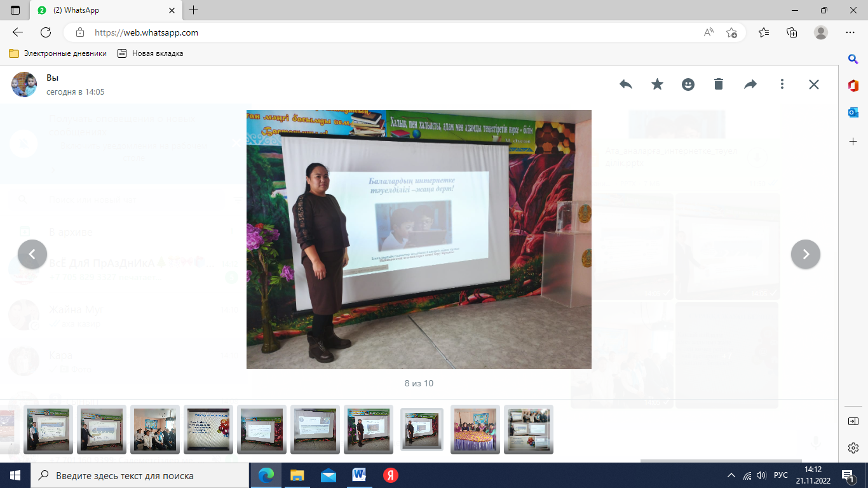The width and height of the screenshot is (868, 488).
Task: Open Microsoft Office in the Edge sidebar
Action: coord(853,86)
